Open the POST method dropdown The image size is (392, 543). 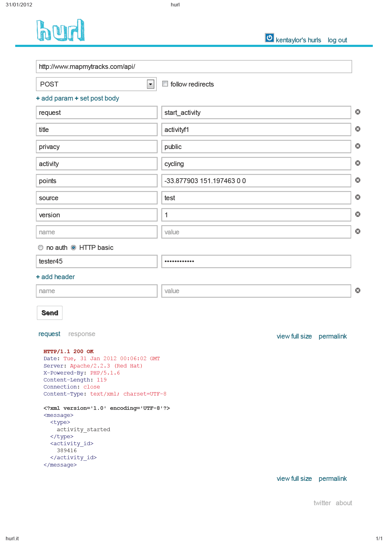click(x=150, y=84)
